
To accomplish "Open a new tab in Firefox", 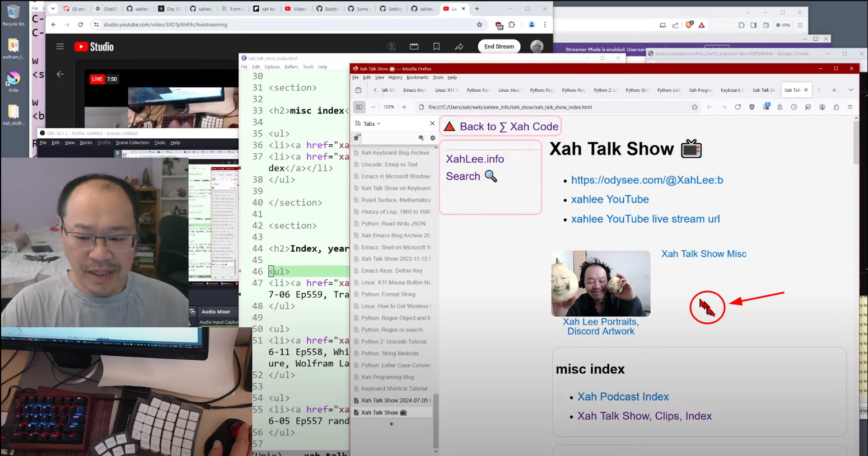I will coord(834,90).
